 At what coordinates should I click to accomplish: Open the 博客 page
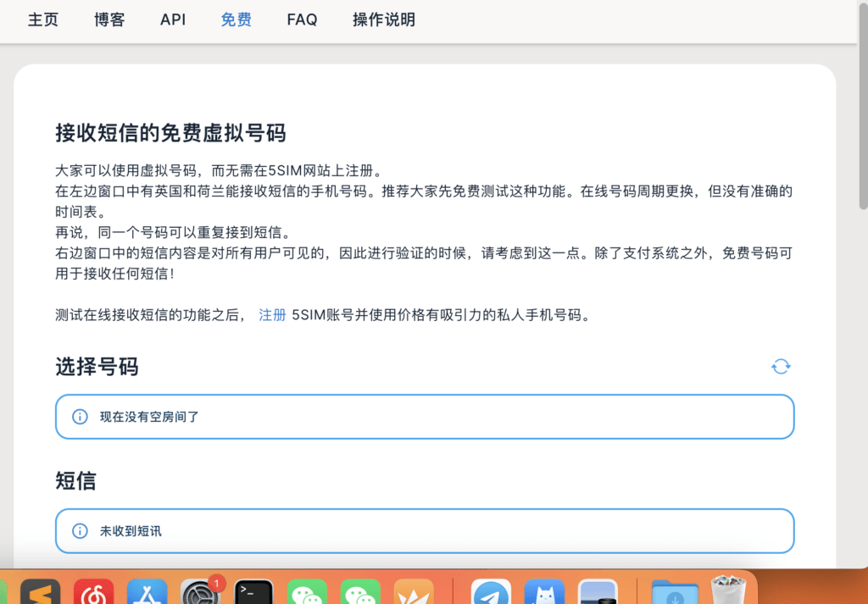pyautogui.click(x=109, y=20)
